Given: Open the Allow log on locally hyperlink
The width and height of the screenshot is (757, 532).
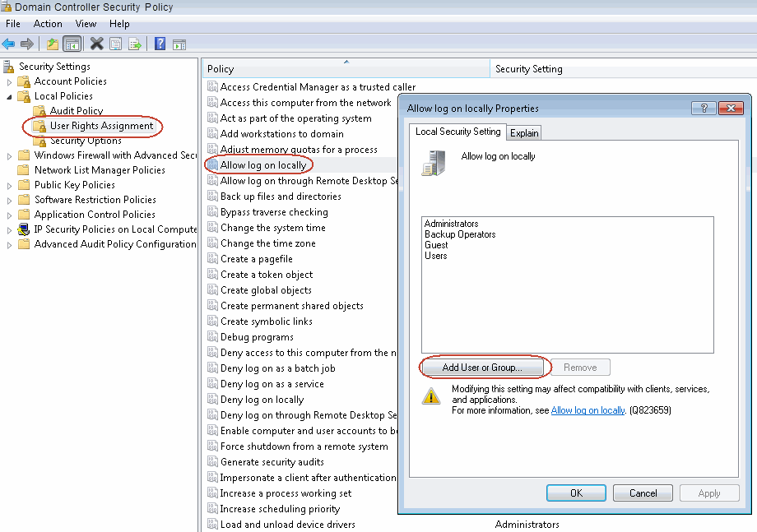Looking at the screenshot, I should [588, 410].
